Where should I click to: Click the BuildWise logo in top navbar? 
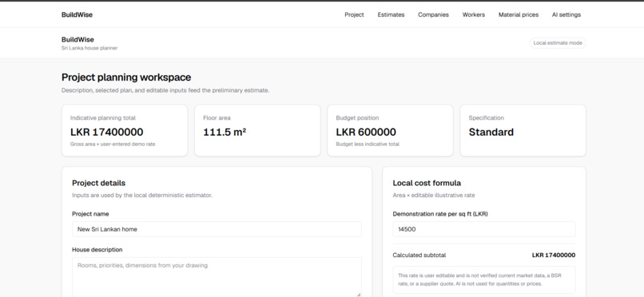pyautogui.click(x=78, y=14)
